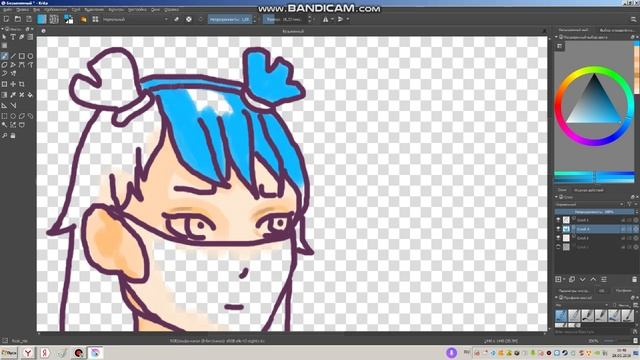Select the Rectangle shape tool
640x360 pixels.
point(22,56)
